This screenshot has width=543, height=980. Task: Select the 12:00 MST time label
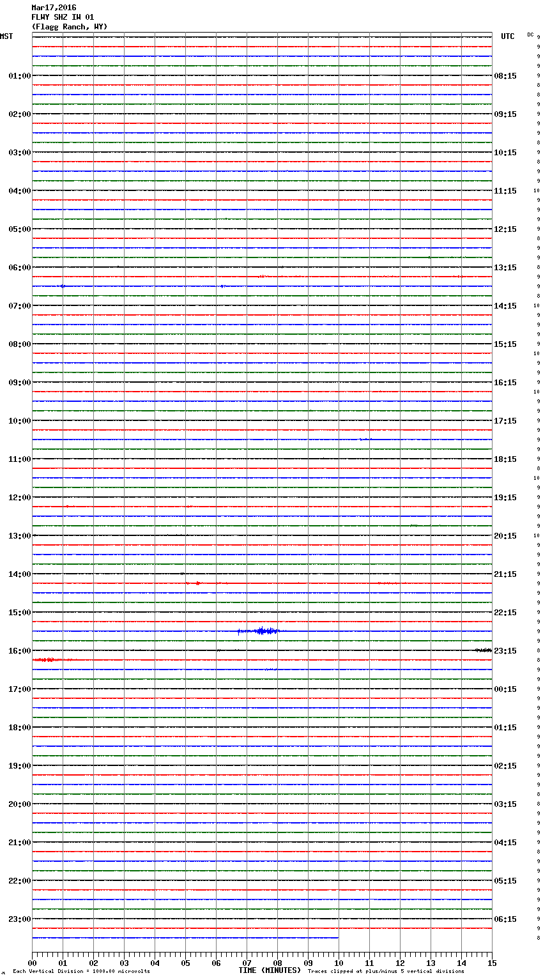point(19,498)
